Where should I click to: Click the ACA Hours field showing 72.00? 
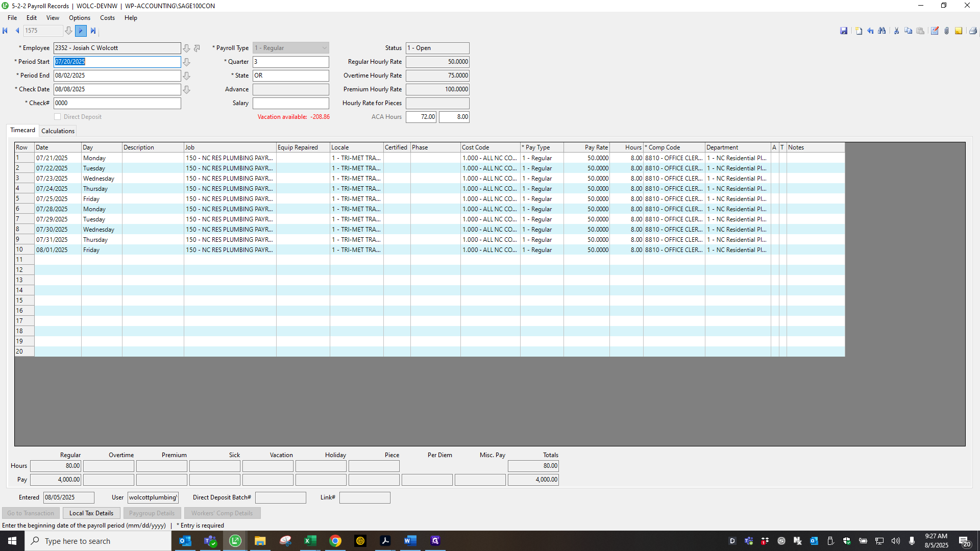click(x=421, y=117)
